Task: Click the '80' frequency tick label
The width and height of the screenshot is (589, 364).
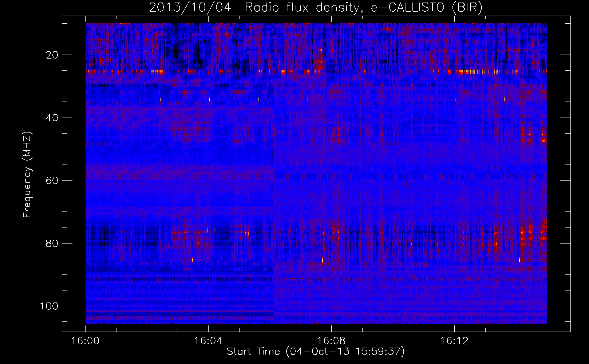Action: click(52, 244)
